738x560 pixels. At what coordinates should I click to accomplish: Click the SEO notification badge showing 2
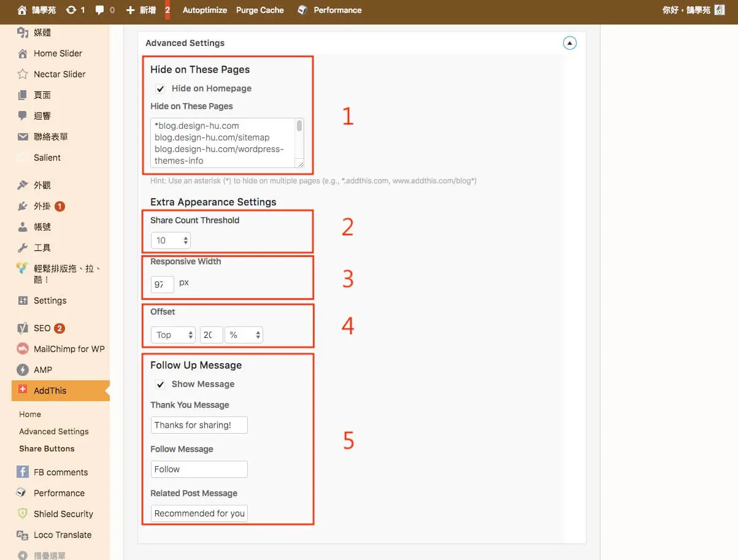(x=60, y=328)
